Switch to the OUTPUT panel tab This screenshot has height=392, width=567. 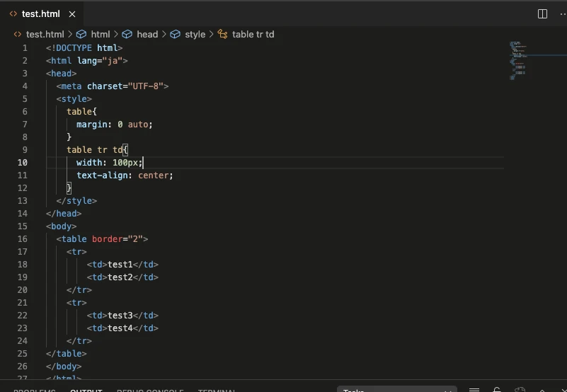click(86, 390)
